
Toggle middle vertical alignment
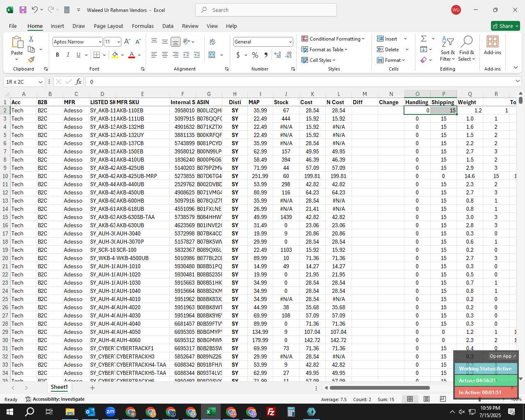164,41
